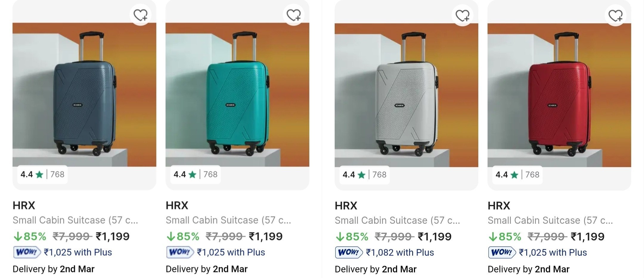Click the WOW badge under blue-grey suitcase
This screenshot has height=278, width=644.
coord(27,252)
